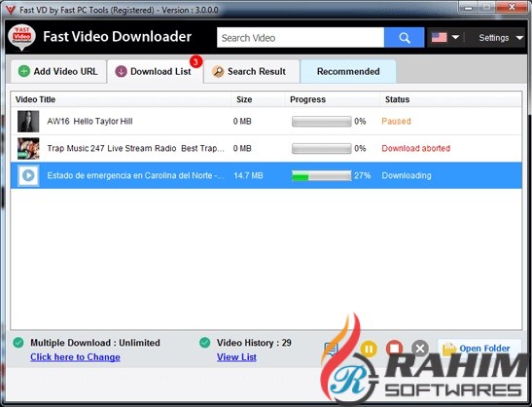Click the progress bar of Trap Music row
The width and height of the screenshot is (532, 407).
(x=321, y=148)
